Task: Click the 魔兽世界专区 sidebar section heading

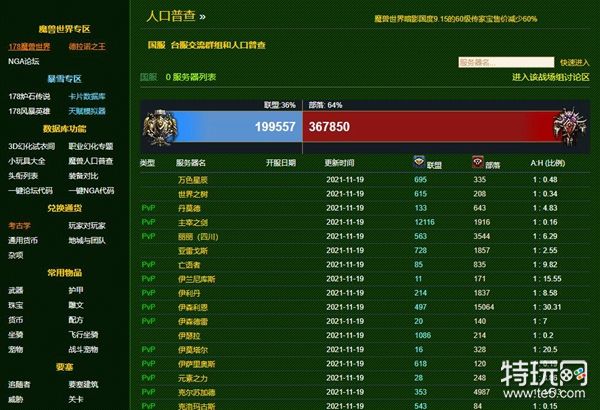Action: (64, 29)
